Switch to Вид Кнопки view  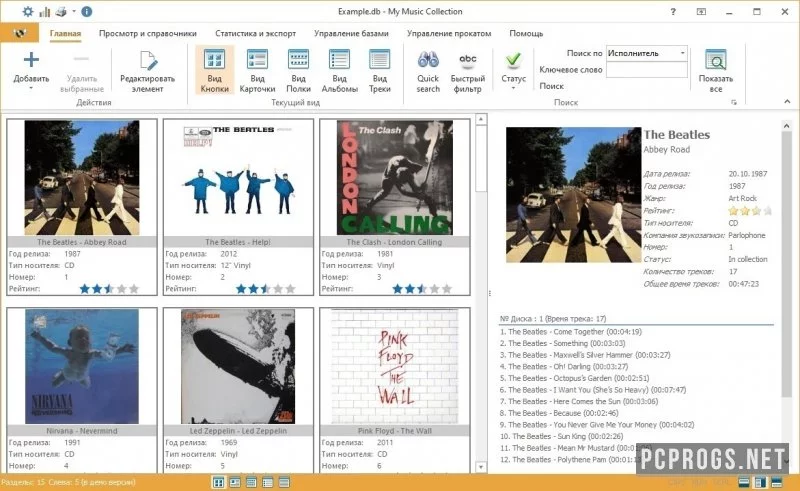point(214,71)
